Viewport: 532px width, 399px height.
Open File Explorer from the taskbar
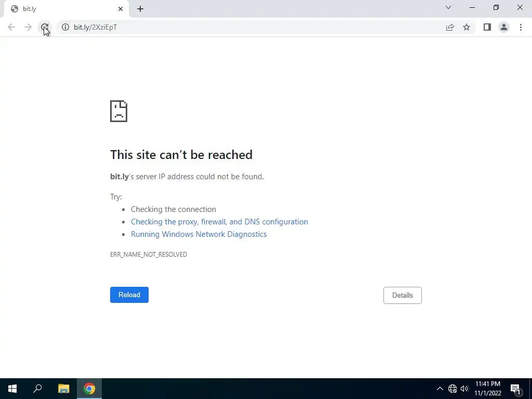pos(63,389)
